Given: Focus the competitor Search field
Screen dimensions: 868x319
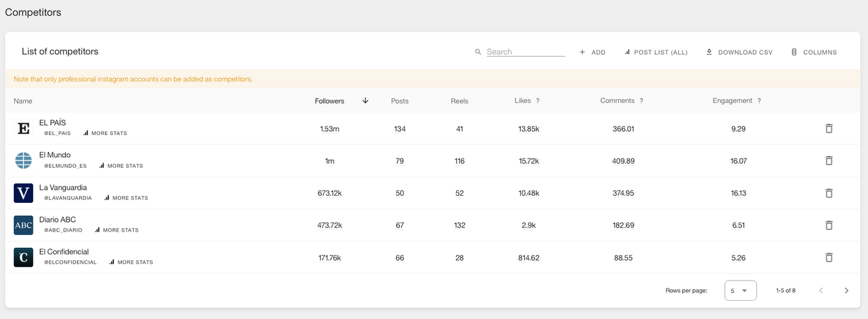Looking at the screenshot, I should 525,52.
